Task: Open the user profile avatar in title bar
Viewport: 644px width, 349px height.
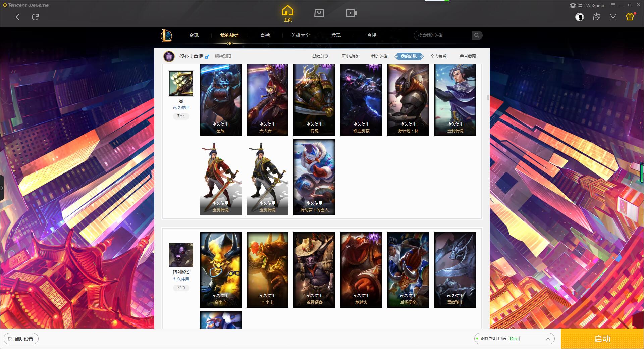Action: (x=579, y=17)
